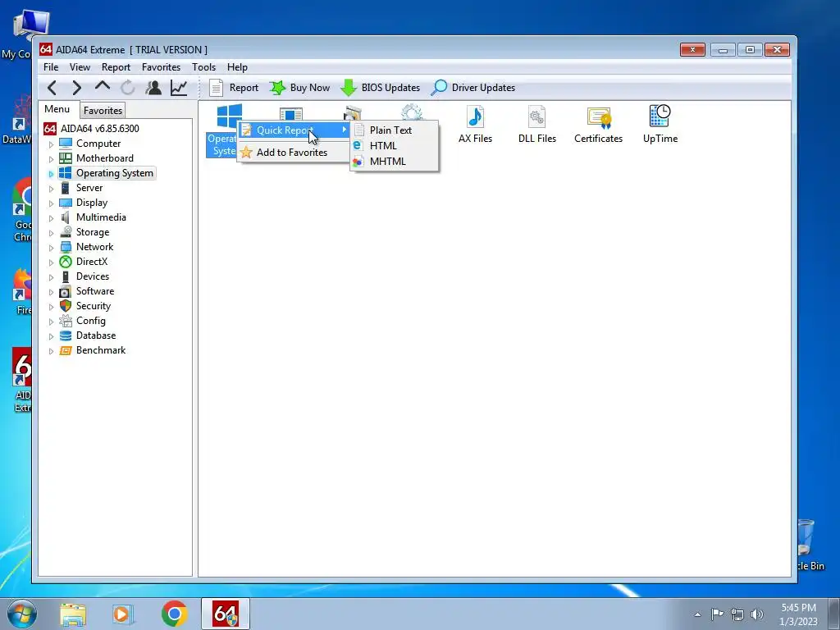Select Database in the tree
The image size is (840, 630).
tap(96, 336)
